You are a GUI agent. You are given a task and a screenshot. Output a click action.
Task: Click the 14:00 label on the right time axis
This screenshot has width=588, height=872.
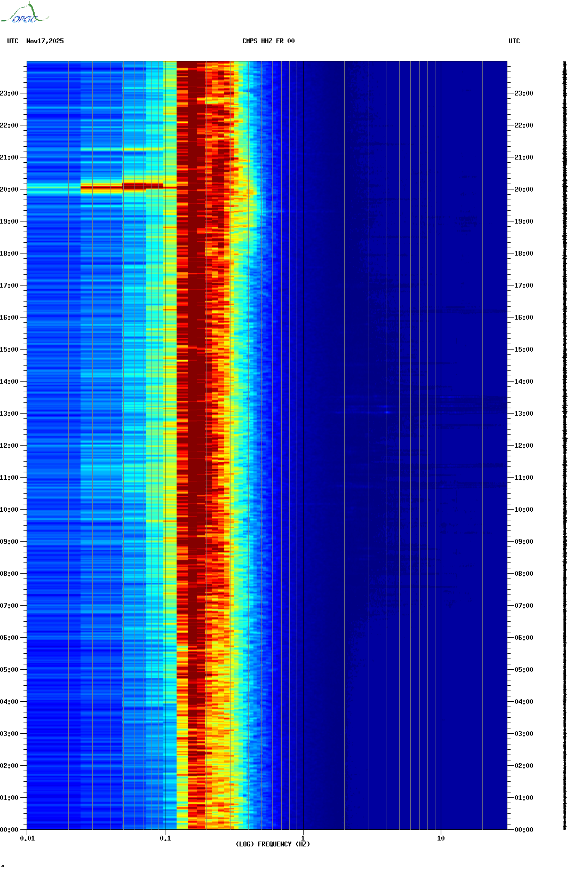[x=524, y=382]
